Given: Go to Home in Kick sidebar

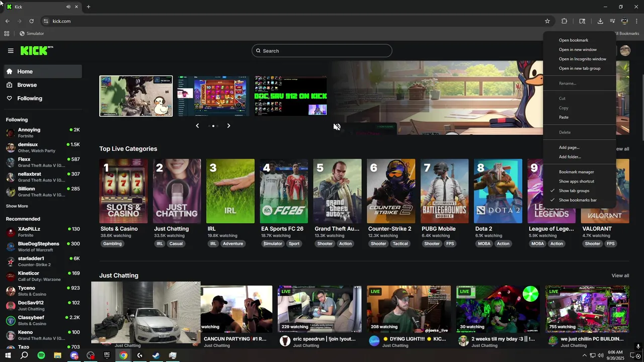Looking at the screenshot, I should 43,71.
